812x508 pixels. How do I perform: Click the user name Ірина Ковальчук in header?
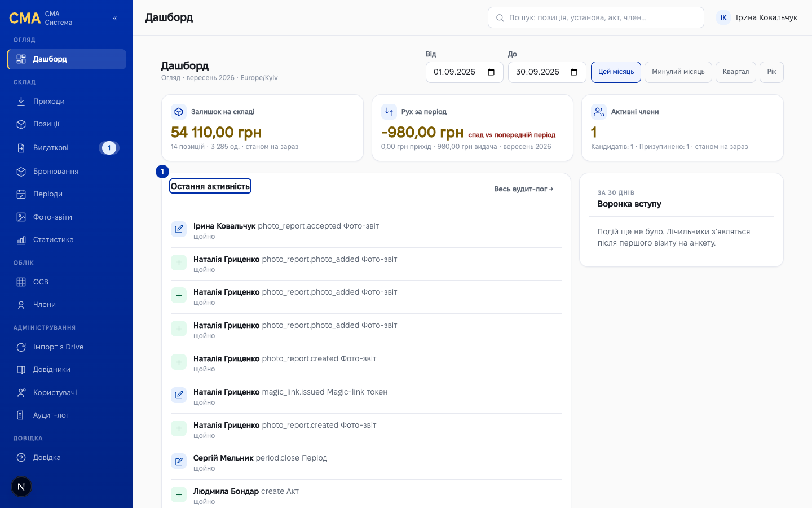766,18
